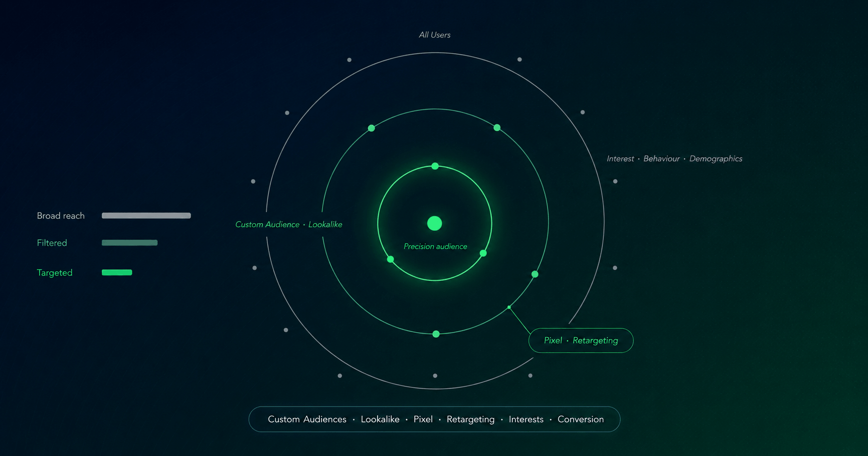Select the Precision audience label
The width and height of the screenshot is (868, 456).
pyautogui.click(x=435, y=246)
